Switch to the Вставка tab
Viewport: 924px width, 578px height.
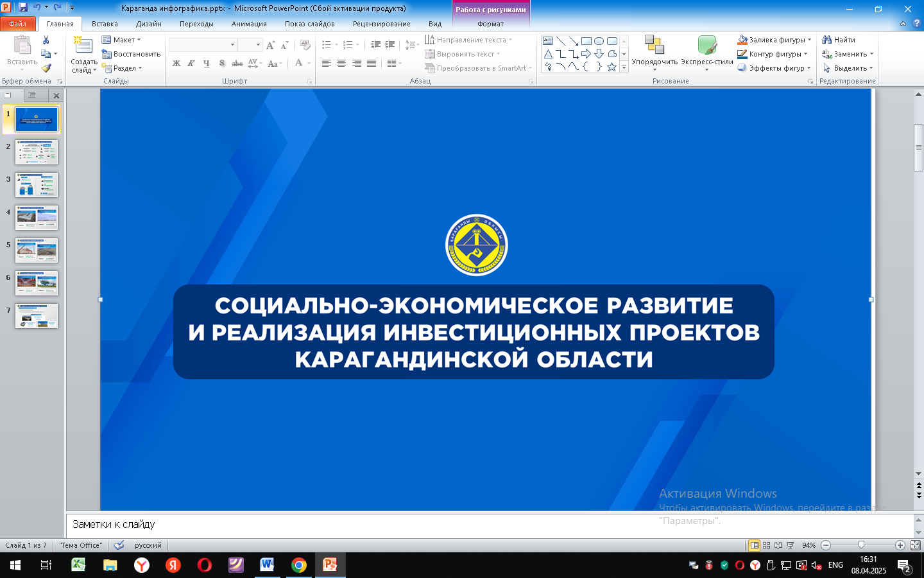[105, 24]
